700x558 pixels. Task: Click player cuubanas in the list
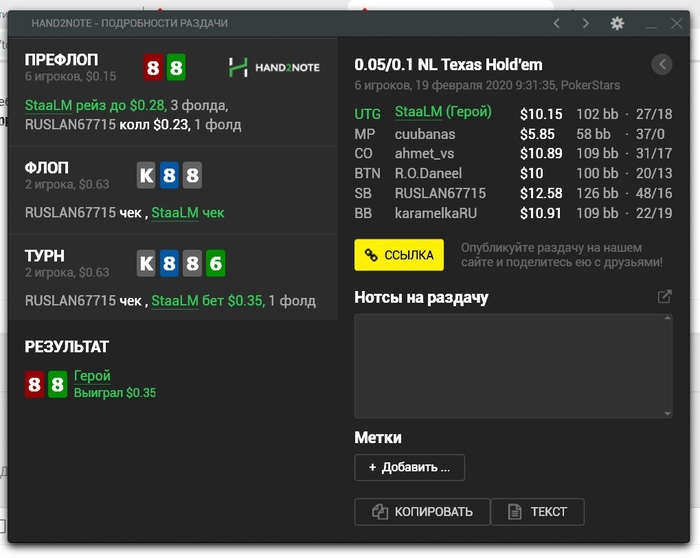click(x=425, y=134)
